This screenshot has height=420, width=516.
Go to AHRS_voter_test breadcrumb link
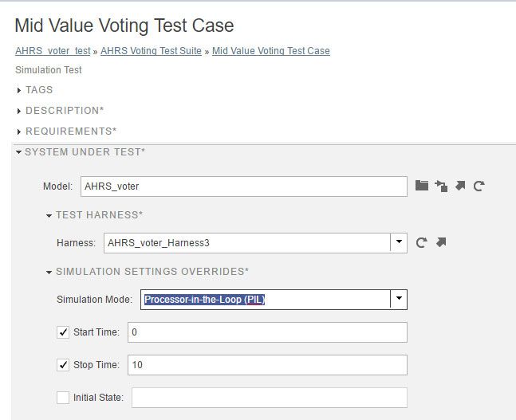point(53,51)
